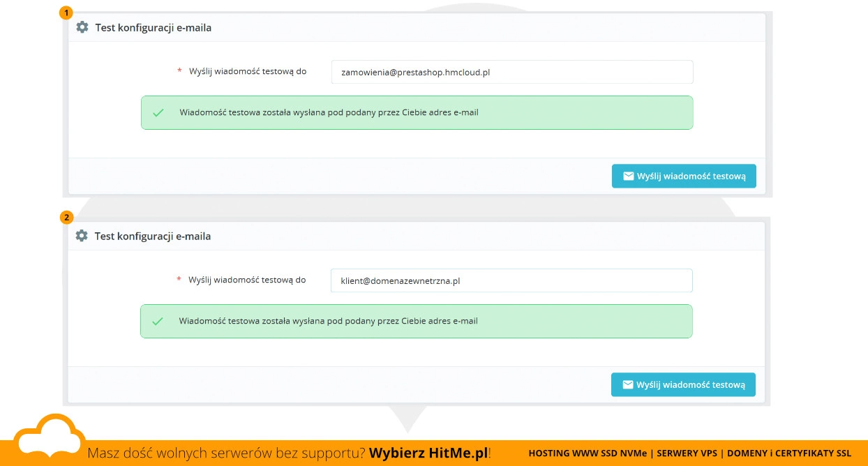Focus the field containing klient@domenazewnetrzna.pl

pyautogui.click(x=511, y=280)
